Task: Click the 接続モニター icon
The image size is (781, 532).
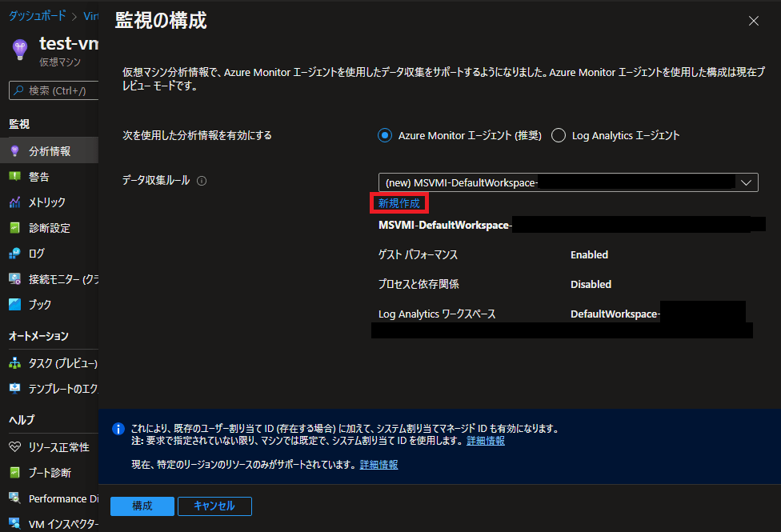Action: coord(15,279)
